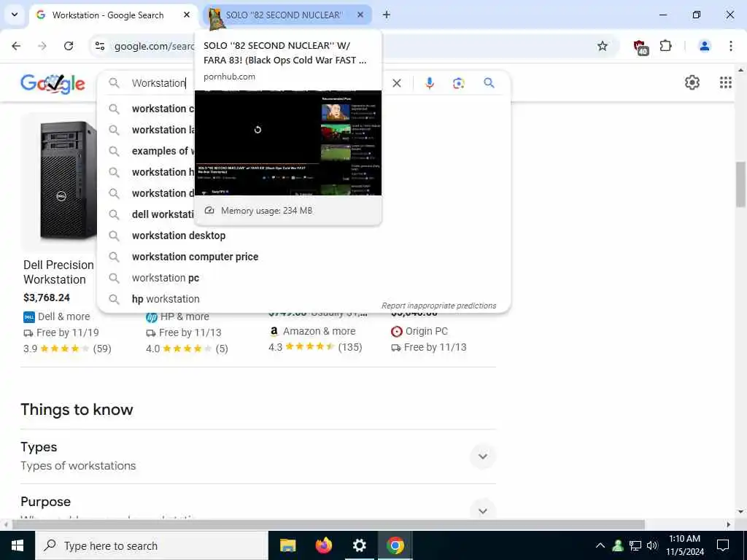Viewport: 747px width, 560px height.
Task: Open File Explorer from taskbar
Action: click(x=287, y=545)
